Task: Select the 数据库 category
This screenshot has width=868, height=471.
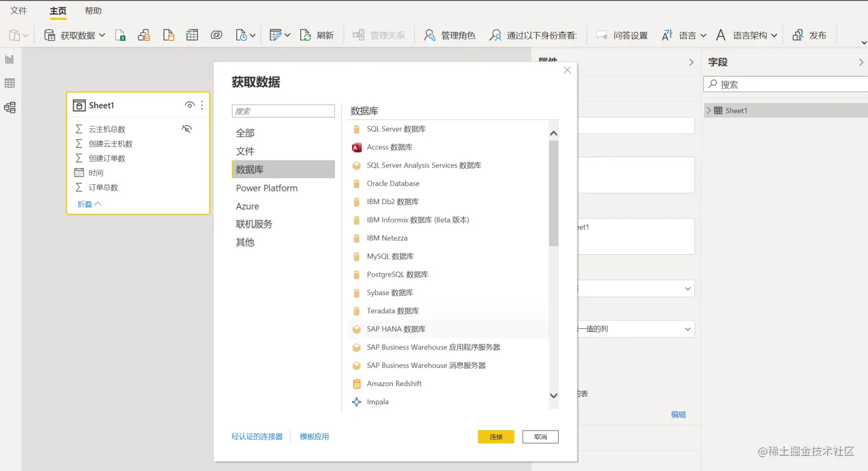Action: pyautogui.click(x=283, y=169)
